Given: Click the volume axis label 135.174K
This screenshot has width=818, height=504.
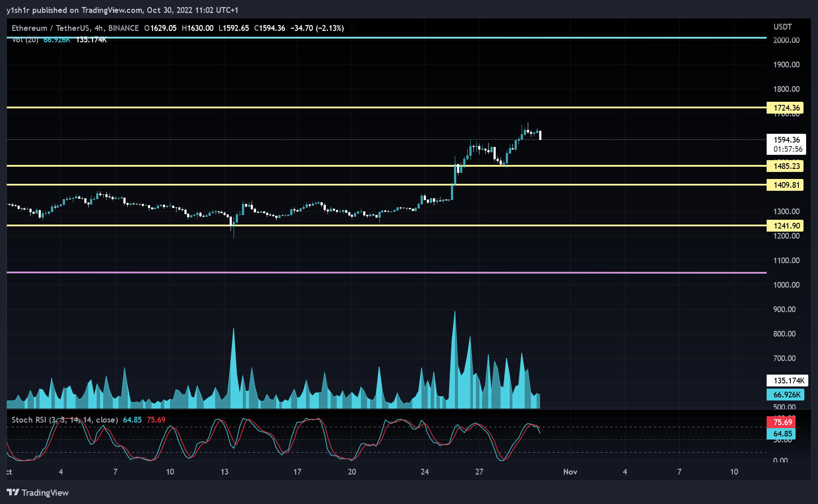Looking at the screenshot, I should (787, 380).
